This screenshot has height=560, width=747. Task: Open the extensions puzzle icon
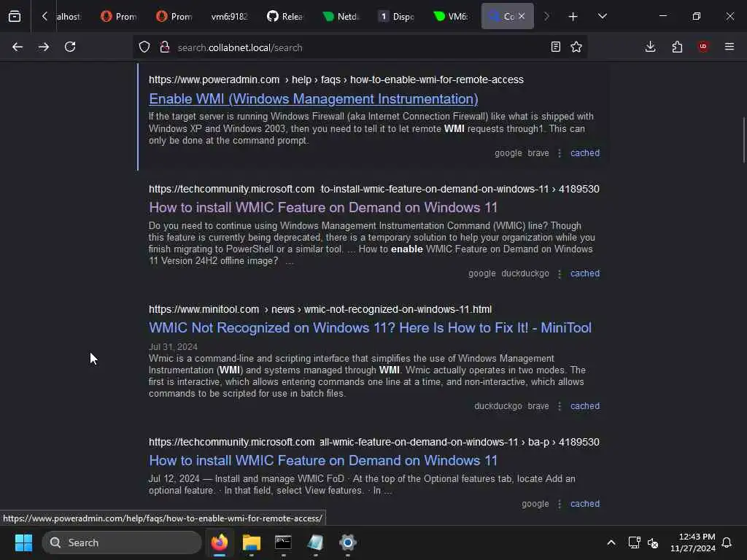click(x=677, y=47)
